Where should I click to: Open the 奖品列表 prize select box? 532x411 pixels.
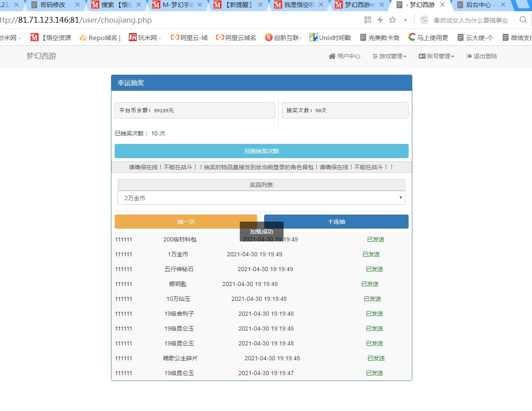click(261, 198)
